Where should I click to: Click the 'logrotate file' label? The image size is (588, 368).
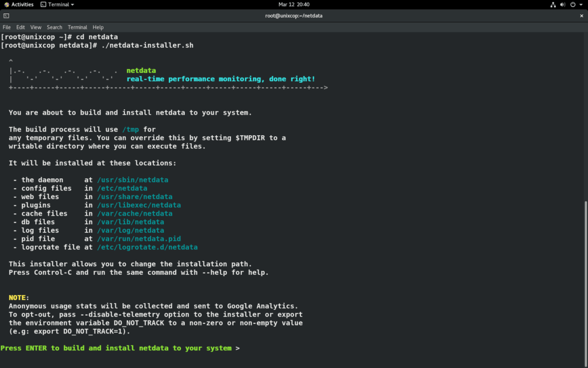[x=51, y=247]
